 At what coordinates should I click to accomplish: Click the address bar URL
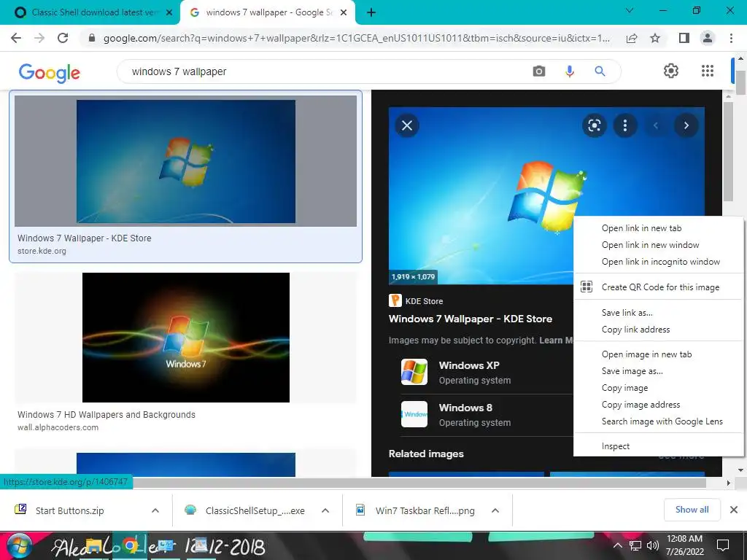(356, 38)
